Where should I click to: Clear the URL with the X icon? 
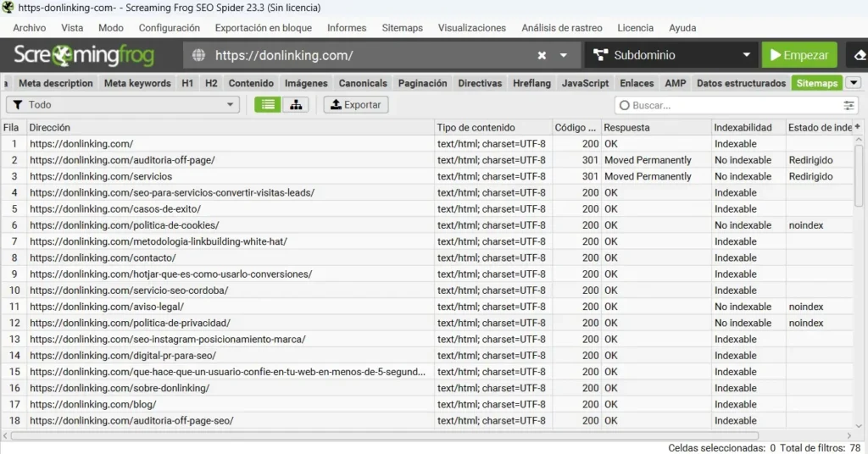542,55
